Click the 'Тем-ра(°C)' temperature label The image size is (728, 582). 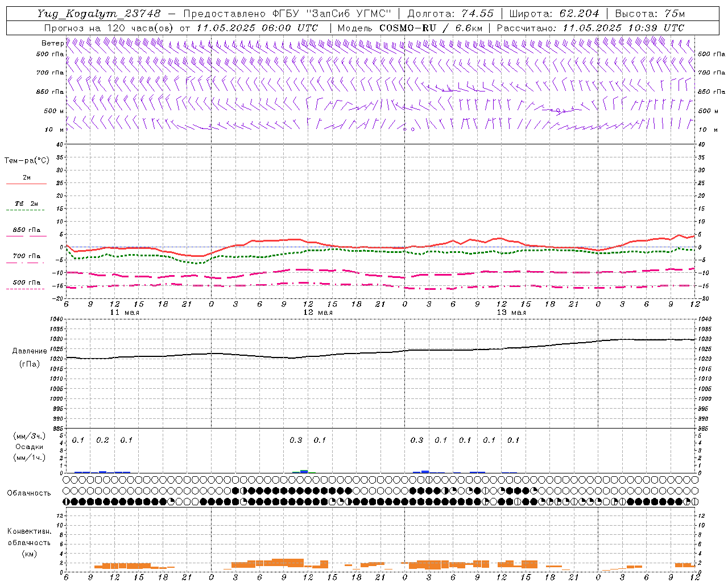point(27,161)
